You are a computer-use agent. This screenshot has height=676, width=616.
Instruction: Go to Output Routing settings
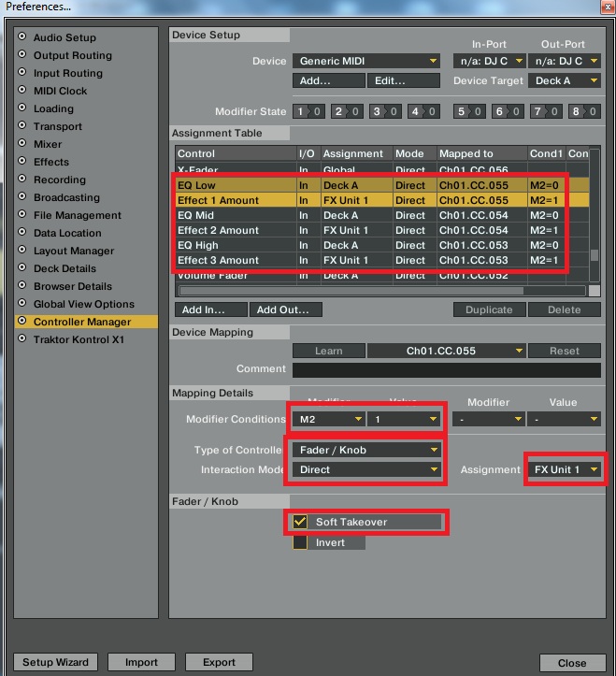click(x=72, y=55)
